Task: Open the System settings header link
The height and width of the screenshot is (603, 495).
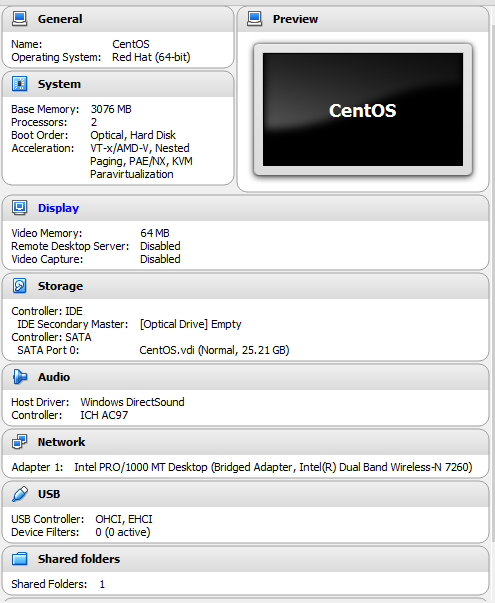Action: point(59,84)
